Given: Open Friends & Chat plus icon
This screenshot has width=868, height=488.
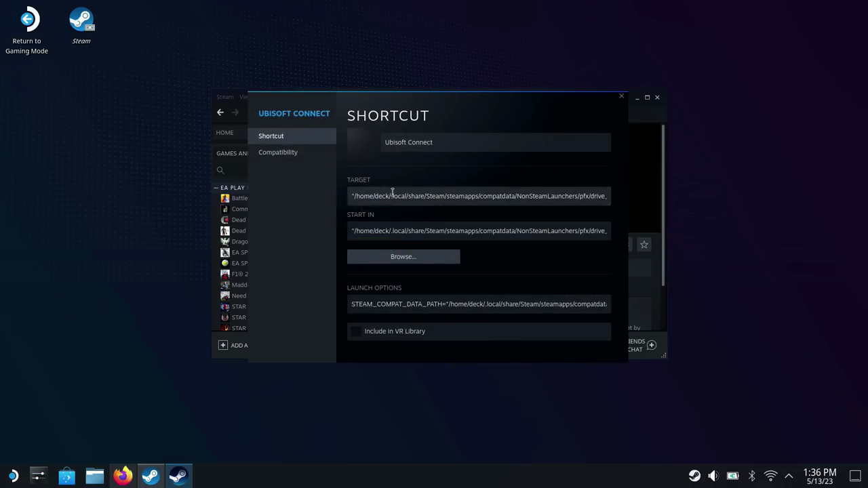Looking at the screenshot, I should pyautogui.click(x=652, y=345).
